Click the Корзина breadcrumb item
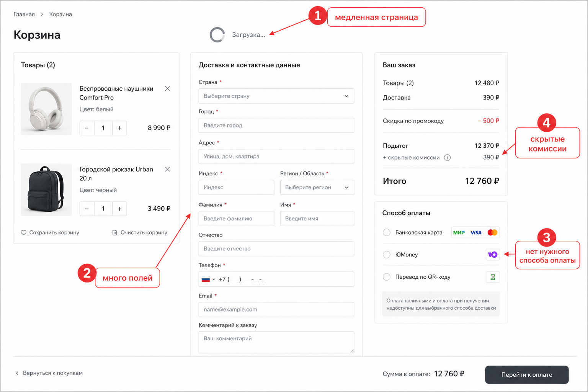 click(x=60, y=14)
